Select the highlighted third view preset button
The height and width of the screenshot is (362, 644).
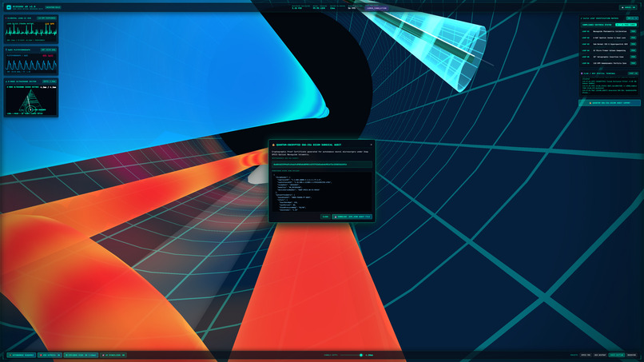pos(617,355)
